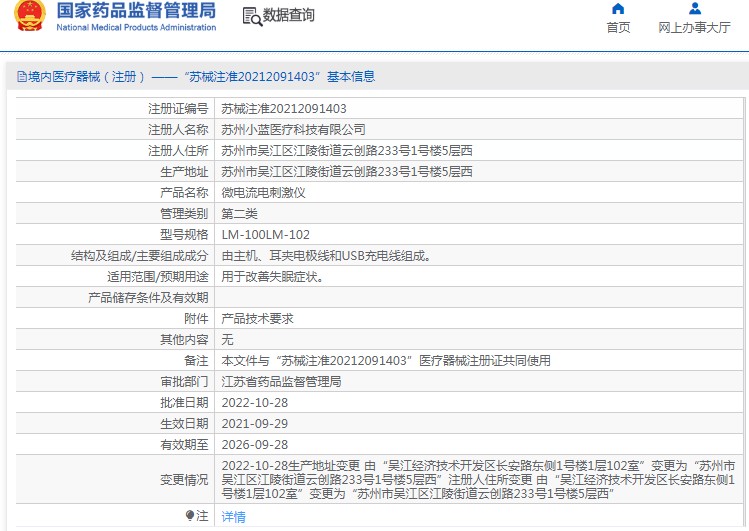The width and height of the screenshot is (749, 531).
Task: Click 有效期至 label
Action: pyautogui.click(x=184, y=445)
